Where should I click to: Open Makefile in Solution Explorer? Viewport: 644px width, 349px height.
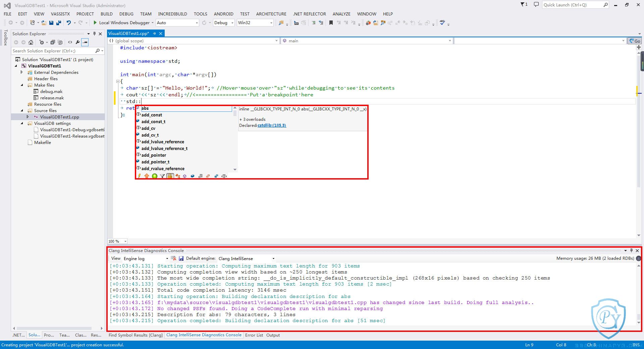point(42,142)
